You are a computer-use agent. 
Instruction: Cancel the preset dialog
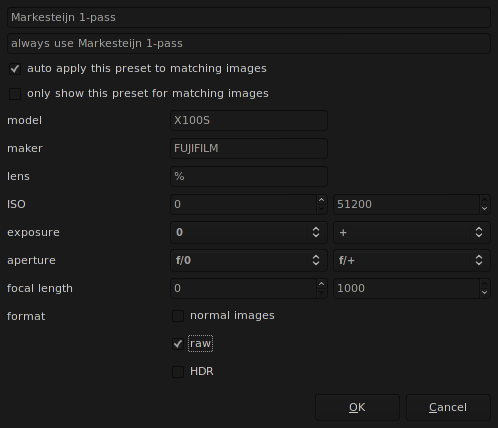[448, 407]
